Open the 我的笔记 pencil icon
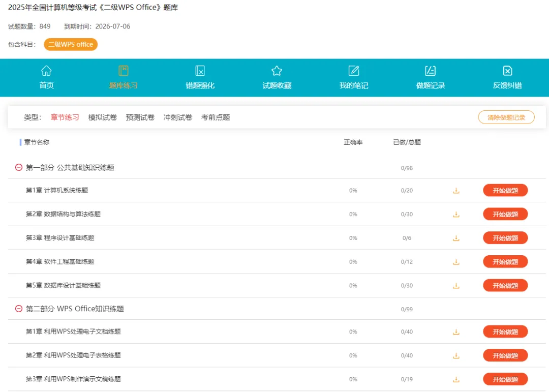549x392 pixels. [x=354, y=71]
